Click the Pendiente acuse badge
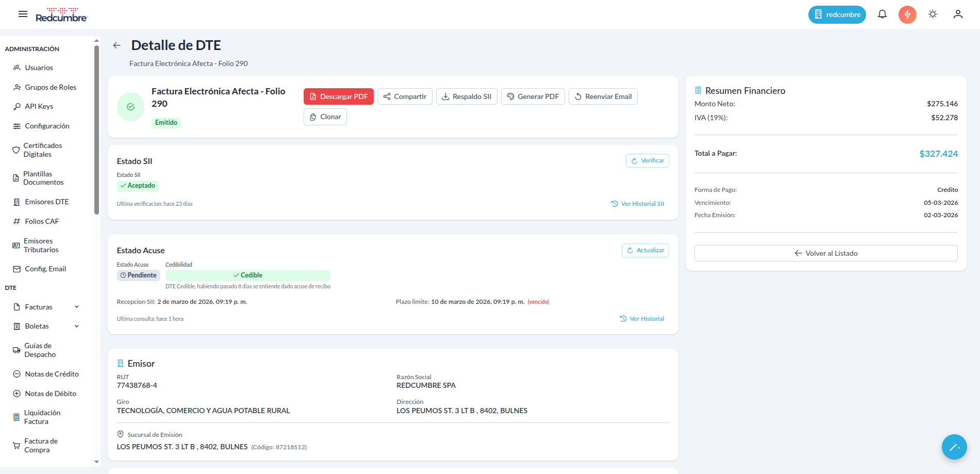This screenshot has height=474, width=980. tap(139, 275)
